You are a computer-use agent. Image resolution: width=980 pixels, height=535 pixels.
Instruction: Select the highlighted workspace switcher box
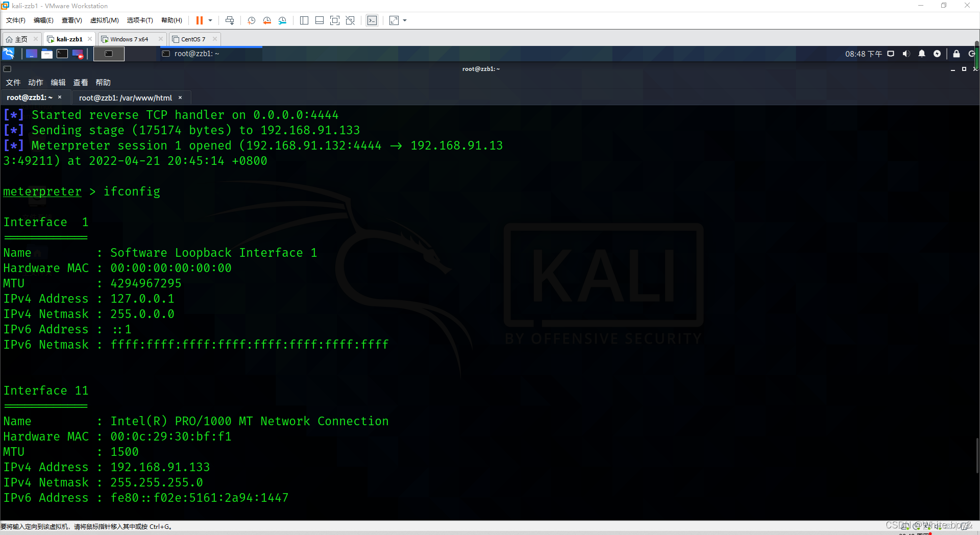109,54
